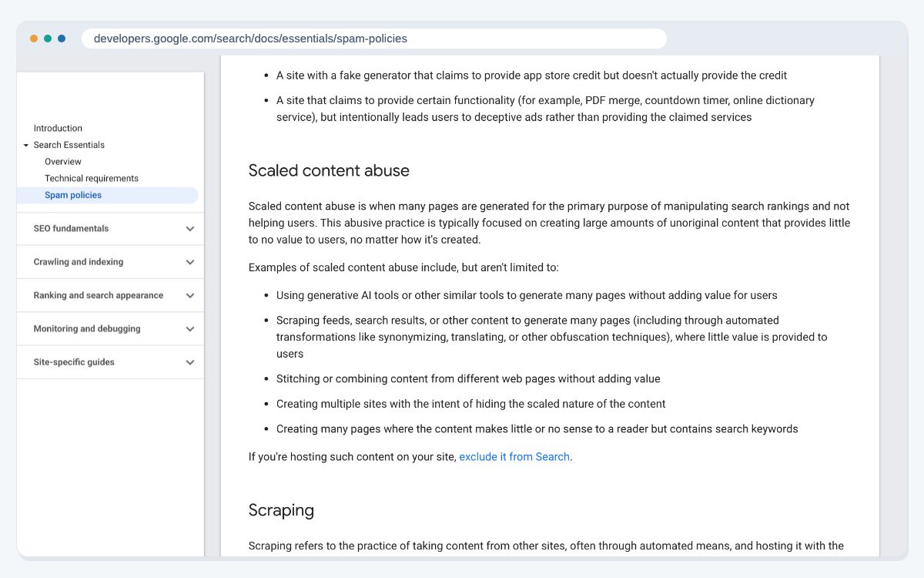924x578 pixels.
Task: Click the 'Scaled content abuse is when' paragraph
Action: [549, 223]
